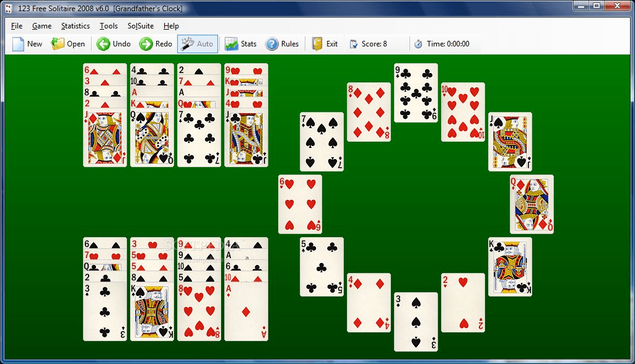Open the Help menu
This screenshot has height=364, width=635.
pyautogui.click(x=171, y=26)
